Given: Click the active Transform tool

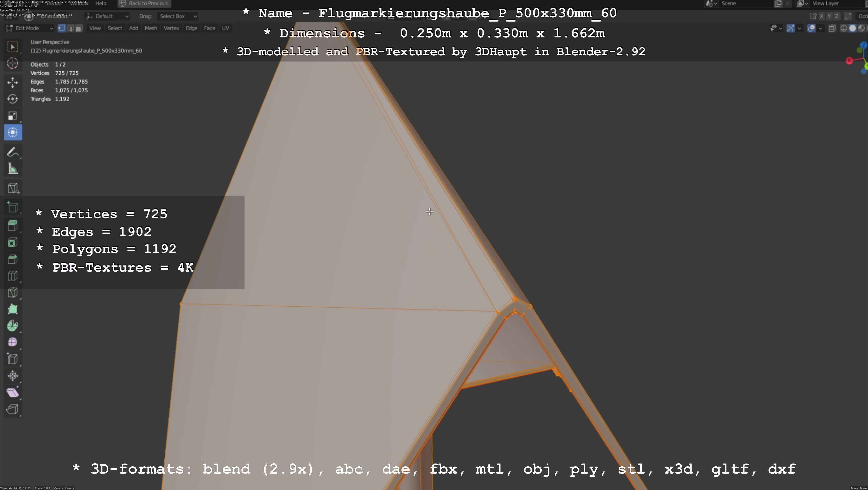Looking at the screenshot, I should pyautogui.click(x=13, y=132).
